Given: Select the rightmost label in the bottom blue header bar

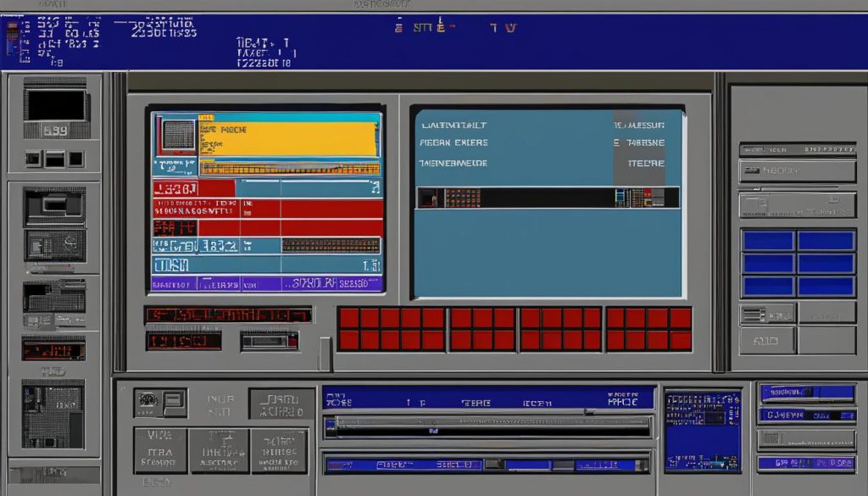Looking at the screenshot, I should coord(623,399).
